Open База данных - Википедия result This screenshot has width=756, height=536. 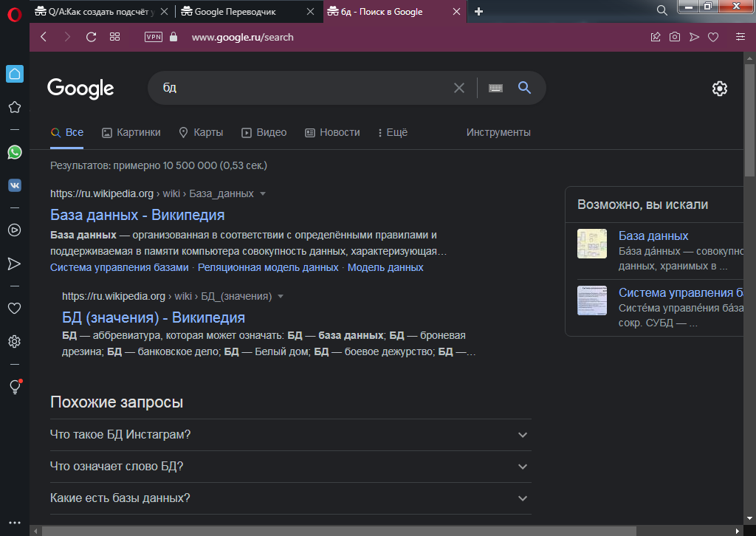pos(137,215)
